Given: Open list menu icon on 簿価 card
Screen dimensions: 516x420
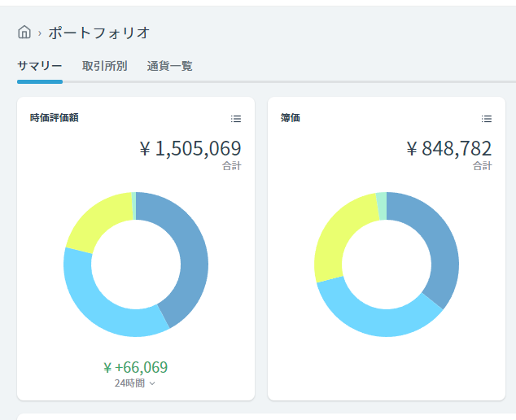Looking at the screenshot, I should click(487, 119).
